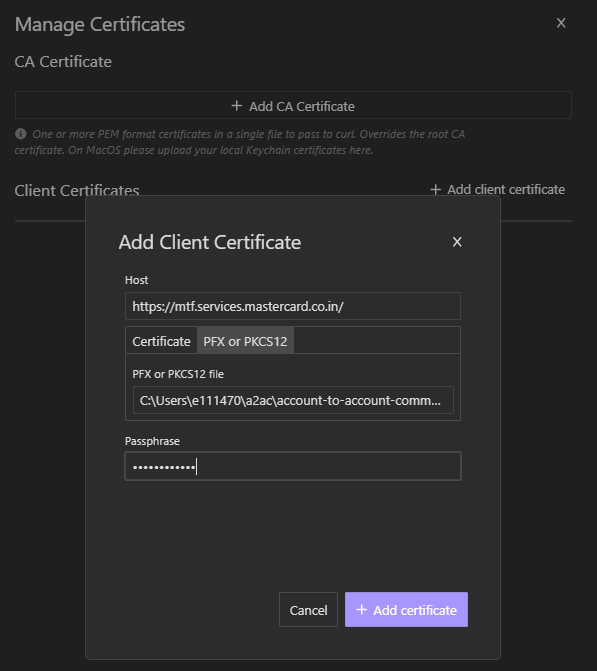This screenshot has width=597, height=671.
Task: Click the purple Add certificate button
Action: (406, 610)
